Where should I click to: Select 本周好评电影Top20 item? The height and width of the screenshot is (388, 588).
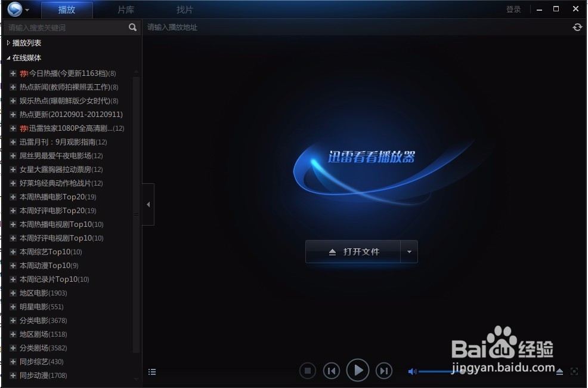[58, 211]
